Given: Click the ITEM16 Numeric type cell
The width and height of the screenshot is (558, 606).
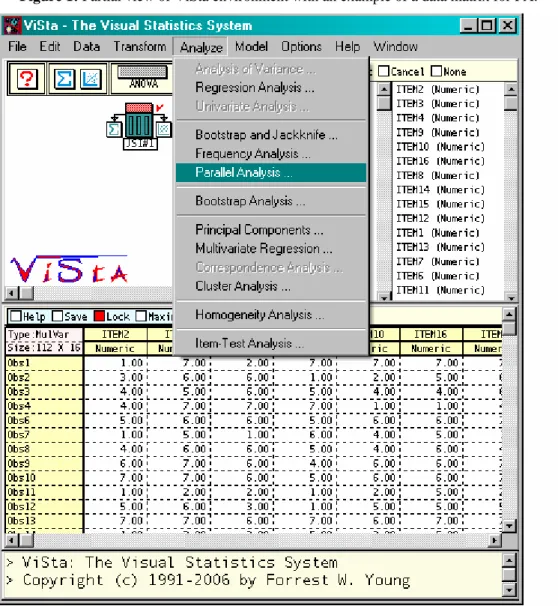Looking at the screenshot, I should pyautogui.click(x=431, y=349).
